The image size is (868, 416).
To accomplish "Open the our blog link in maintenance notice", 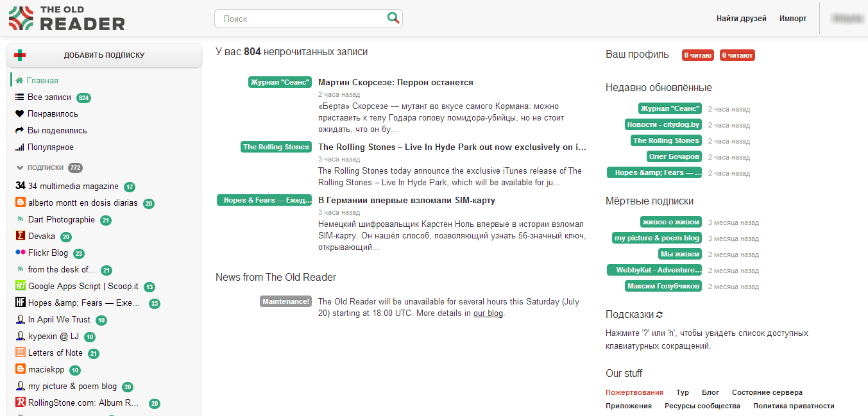I will [488, 313].
